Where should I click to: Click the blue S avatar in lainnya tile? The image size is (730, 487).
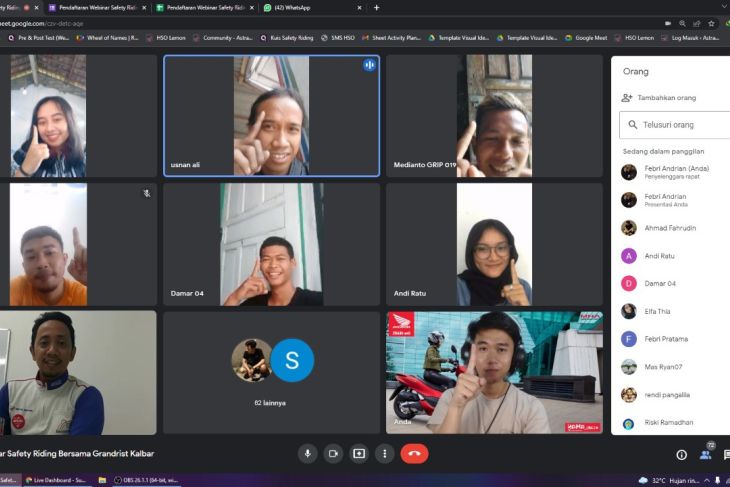(292, 360)
